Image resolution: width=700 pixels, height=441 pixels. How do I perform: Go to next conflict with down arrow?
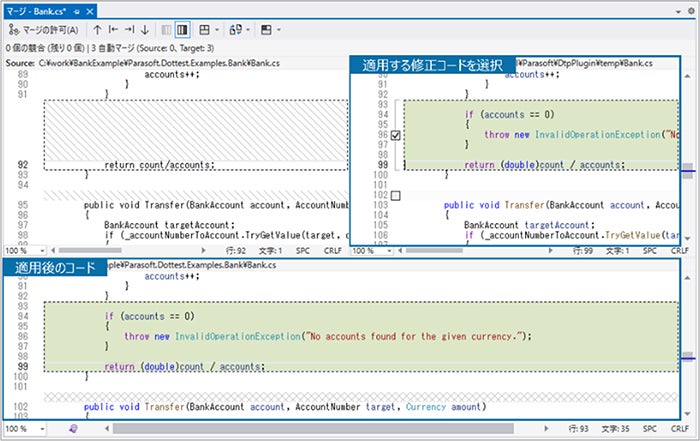coord(145,31)
